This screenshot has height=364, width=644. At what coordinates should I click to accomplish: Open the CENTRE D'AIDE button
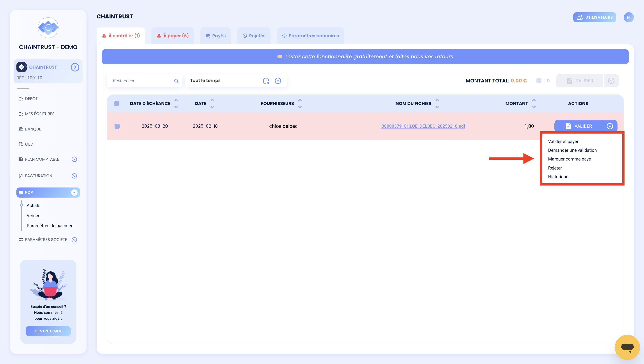point(48,331)
